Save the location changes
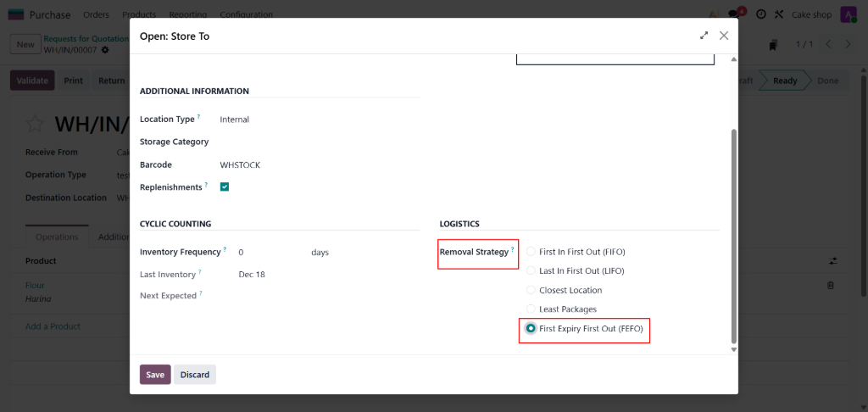The image size is (868, 412). pos(155,375)
